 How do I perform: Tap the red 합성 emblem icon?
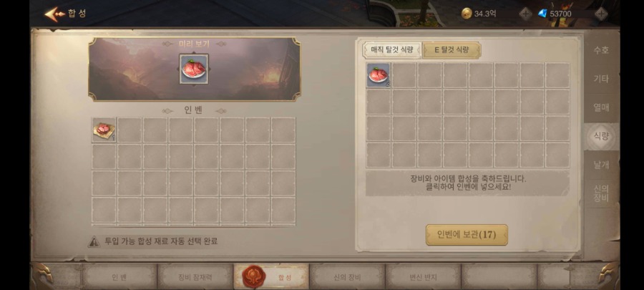coord(254,277)
